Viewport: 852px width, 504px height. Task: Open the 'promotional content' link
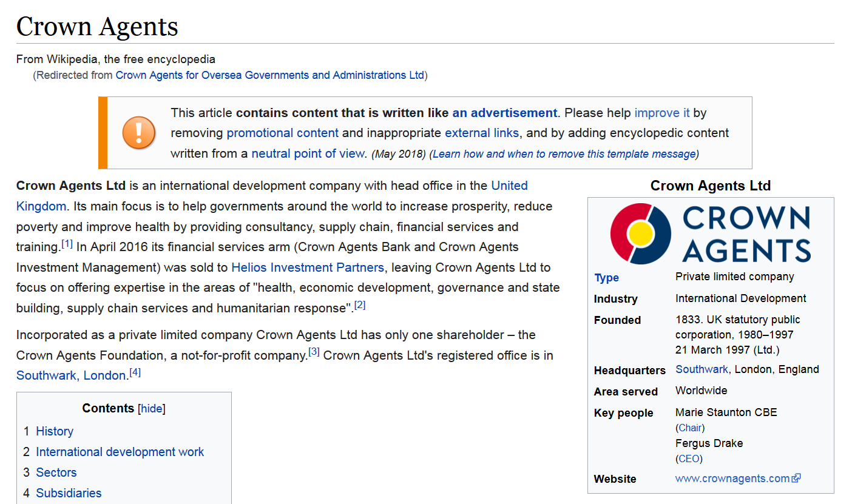coord(283,133)
